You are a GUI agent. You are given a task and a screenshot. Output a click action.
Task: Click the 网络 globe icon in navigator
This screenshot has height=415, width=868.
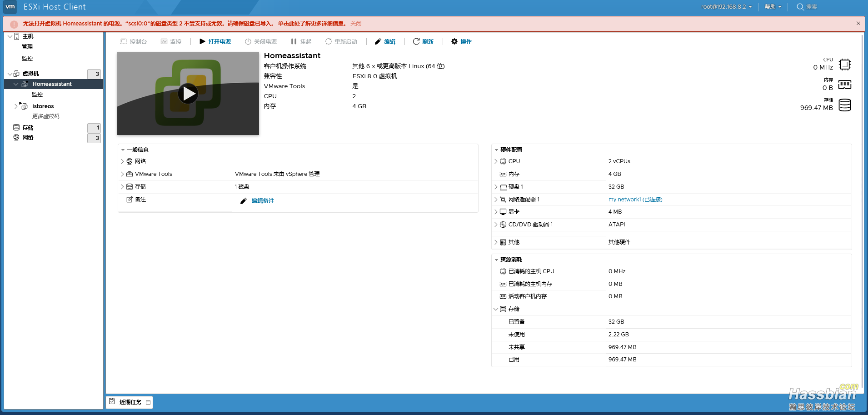[16, 137]
